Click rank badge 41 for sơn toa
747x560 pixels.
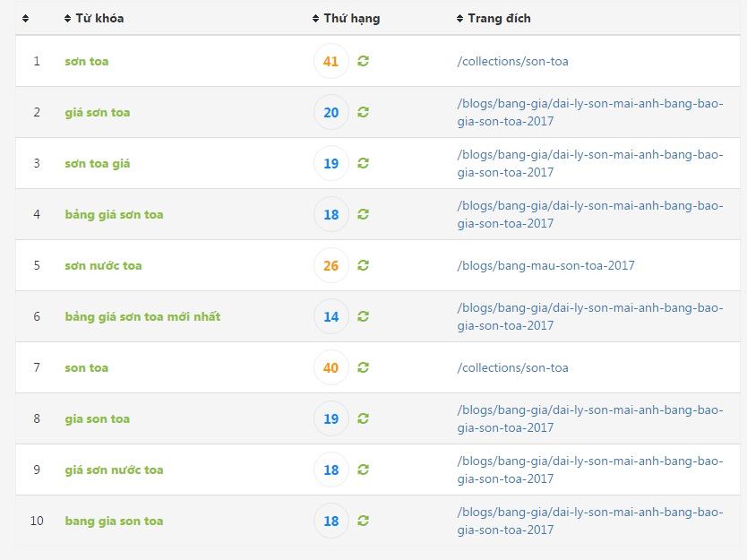click(331, 61)
